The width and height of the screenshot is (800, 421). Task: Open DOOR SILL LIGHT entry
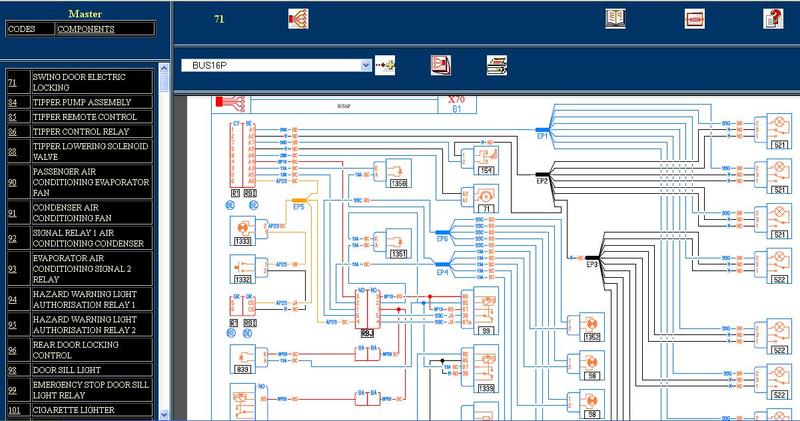(x=91, y=370)
